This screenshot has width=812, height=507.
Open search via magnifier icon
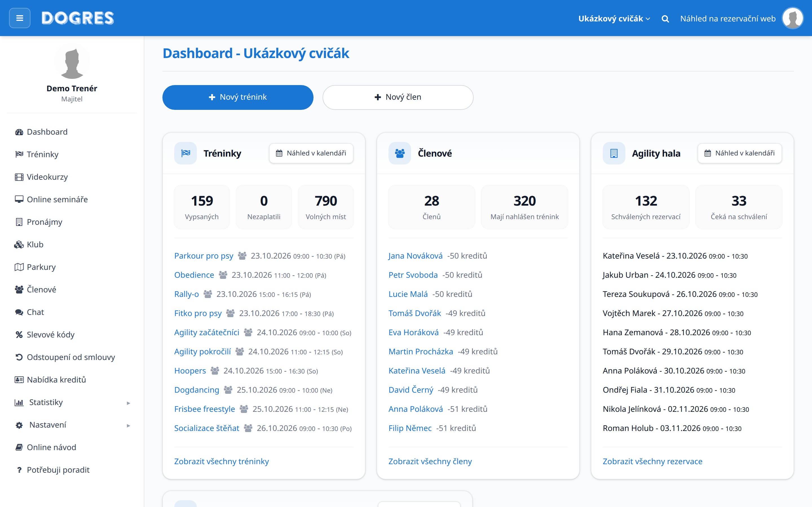coord(665,19)
